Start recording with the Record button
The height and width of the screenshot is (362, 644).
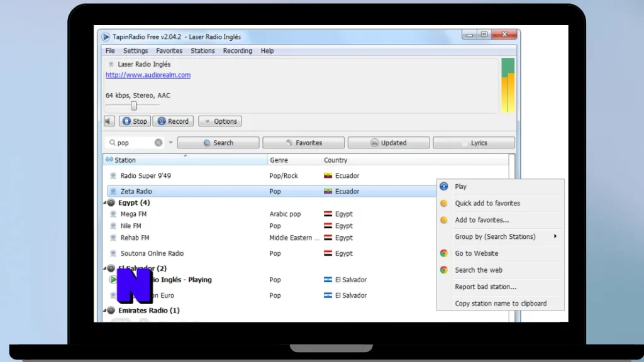pyautogui.click(x=173, y=121)
